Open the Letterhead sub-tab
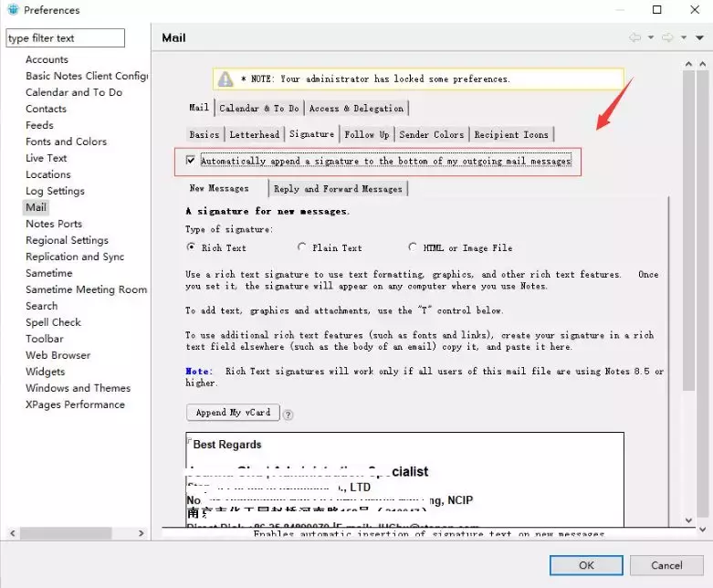The image size is (713, 588). (254, 134)
